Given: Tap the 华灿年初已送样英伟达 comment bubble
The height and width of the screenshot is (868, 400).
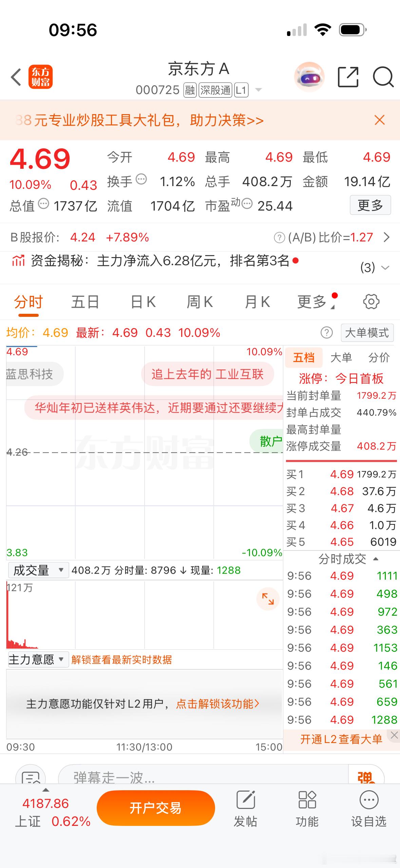Looking at the screenshot, I should (x=154, y=407).
